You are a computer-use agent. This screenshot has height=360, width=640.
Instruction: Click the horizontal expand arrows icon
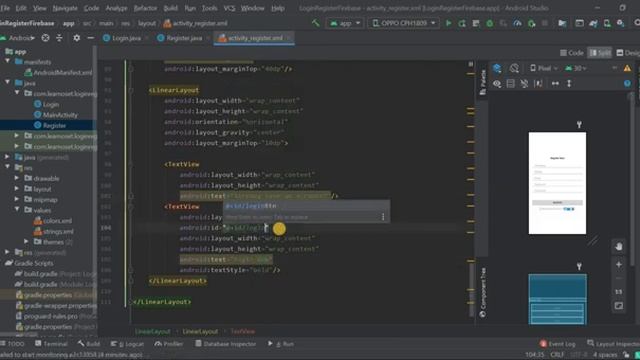click(555, 84)
